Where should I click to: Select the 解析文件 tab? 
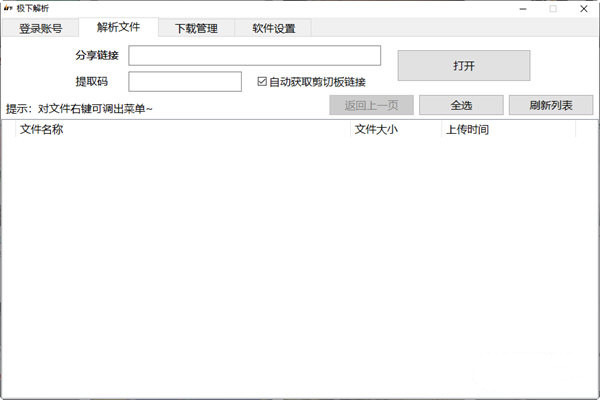point(118,27)
